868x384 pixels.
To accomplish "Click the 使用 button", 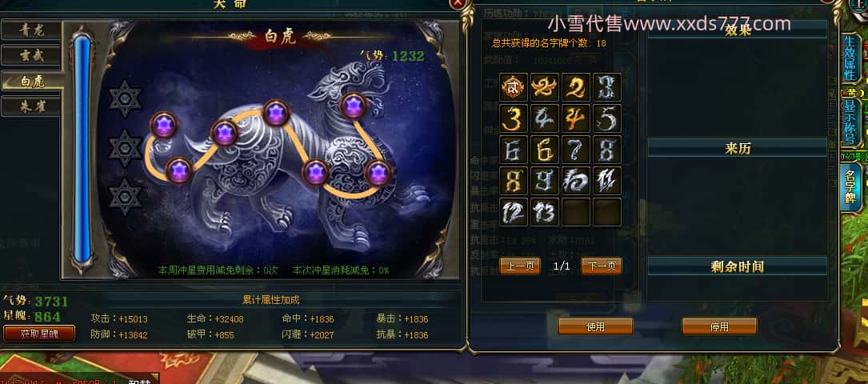I will 595,326.
